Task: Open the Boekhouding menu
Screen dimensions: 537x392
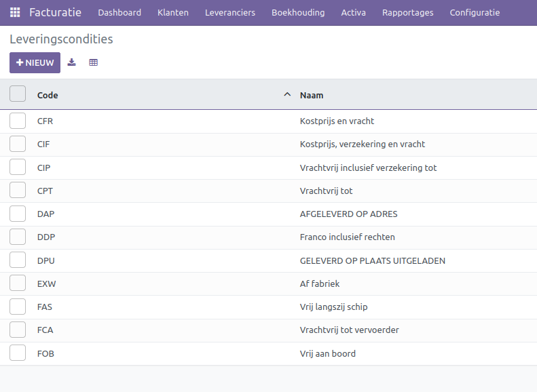Action: pos(298,12)
